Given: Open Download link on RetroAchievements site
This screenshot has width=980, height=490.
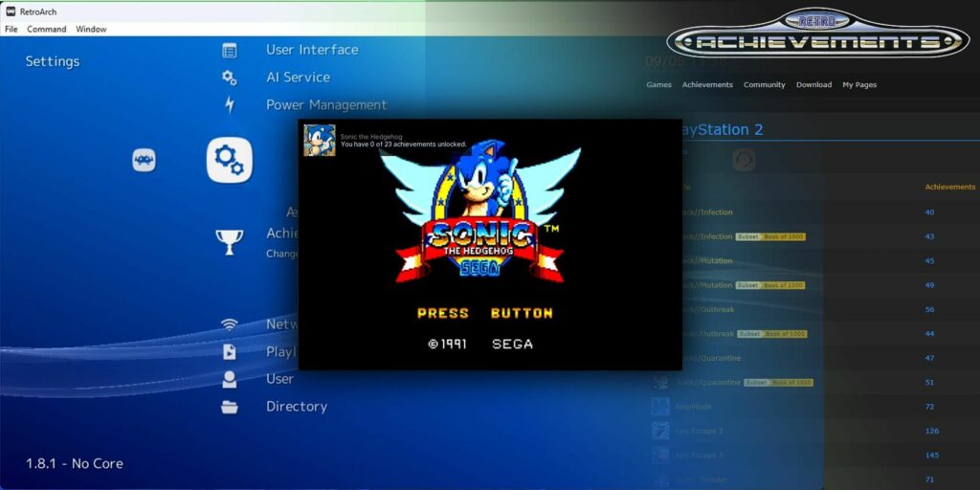Looking at the screenshot, I should coord(813,85).
